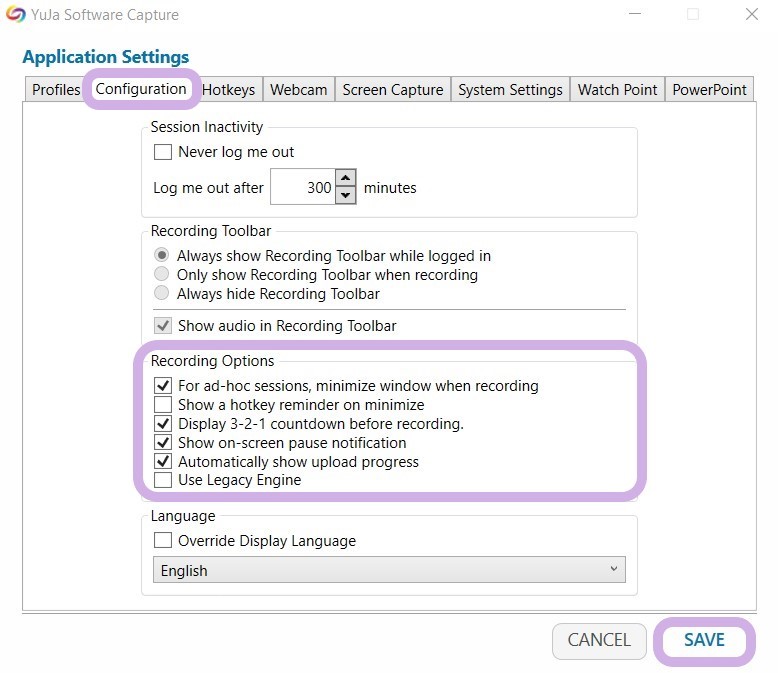Close the YuJa Software Capture window
The width and height of the screenshot is (778, 673).
pos(751,15)
